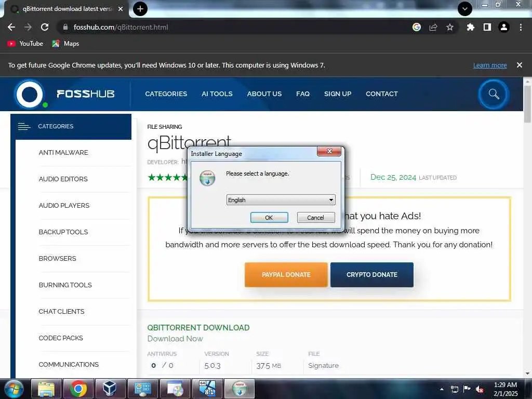532x399 pixels.
Task: Open a new browser tab
Action: (140, 9)
